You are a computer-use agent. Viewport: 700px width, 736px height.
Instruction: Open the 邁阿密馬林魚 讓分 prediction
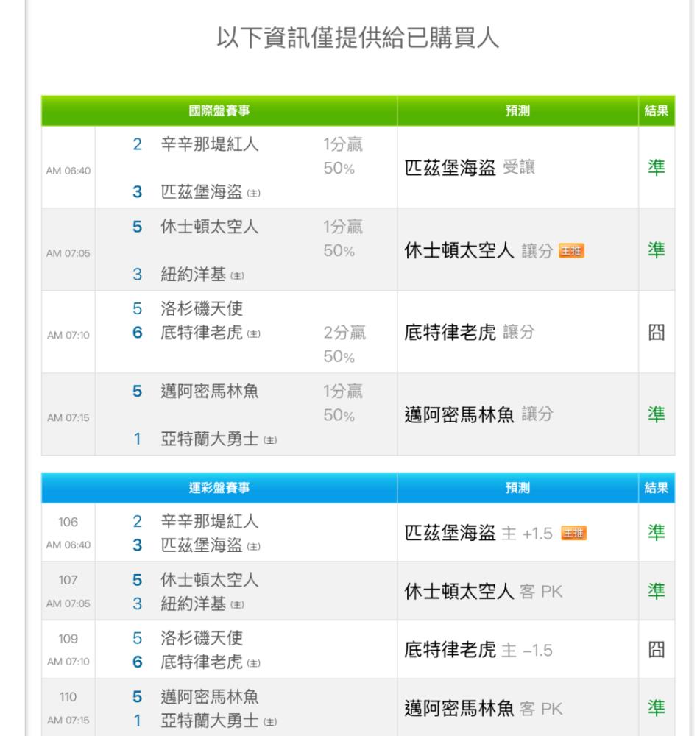(478, 415)
